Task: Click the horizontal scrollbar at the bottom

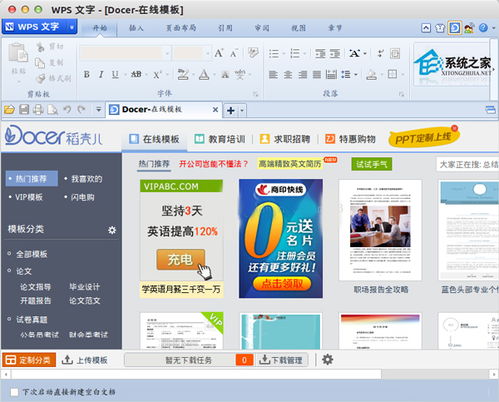Action: click(196, 374)
